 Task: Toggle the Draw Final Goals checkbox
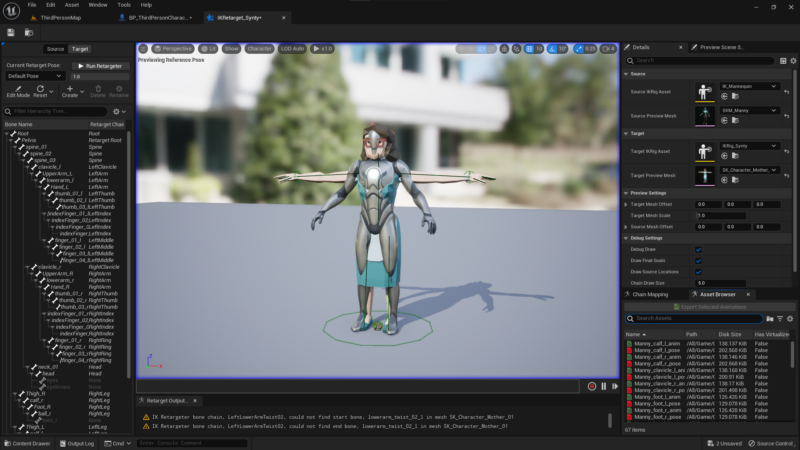pos(698,261)
